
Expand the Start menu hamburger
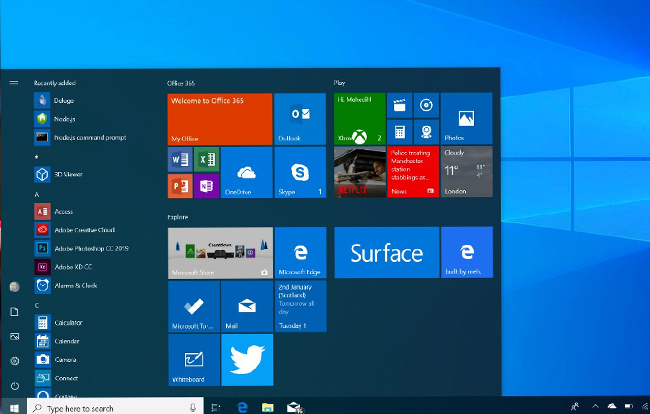(x=14, y=82)
